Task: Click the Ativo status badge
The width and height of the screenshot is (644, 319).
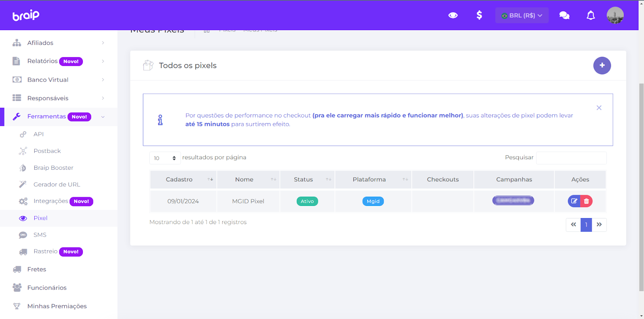Action: click(307, 201)
